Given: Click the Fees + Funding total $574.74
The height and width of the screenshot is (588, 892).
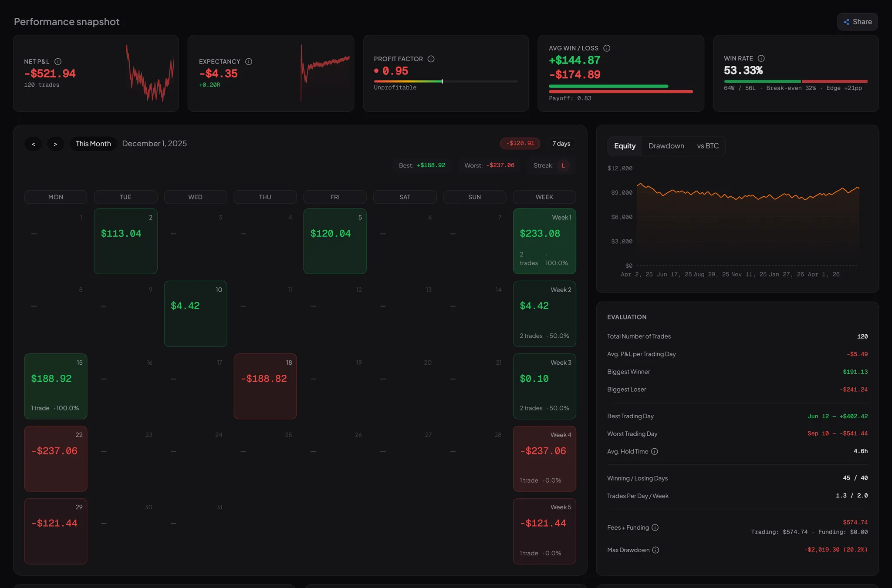Looking at the screenshot, I should click(x=855, y=523).
